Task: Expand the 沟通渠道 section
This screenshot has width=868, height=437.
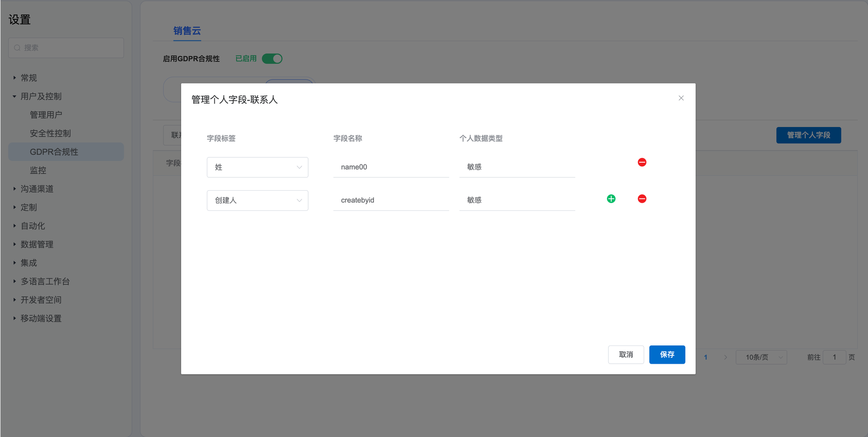Action: click(37, 189)
